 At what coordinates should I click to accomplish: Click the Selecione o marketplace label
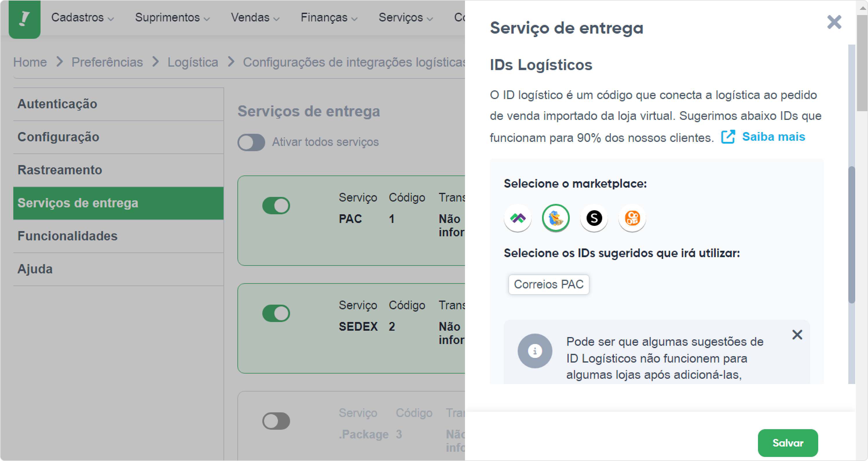pos(575,184)
